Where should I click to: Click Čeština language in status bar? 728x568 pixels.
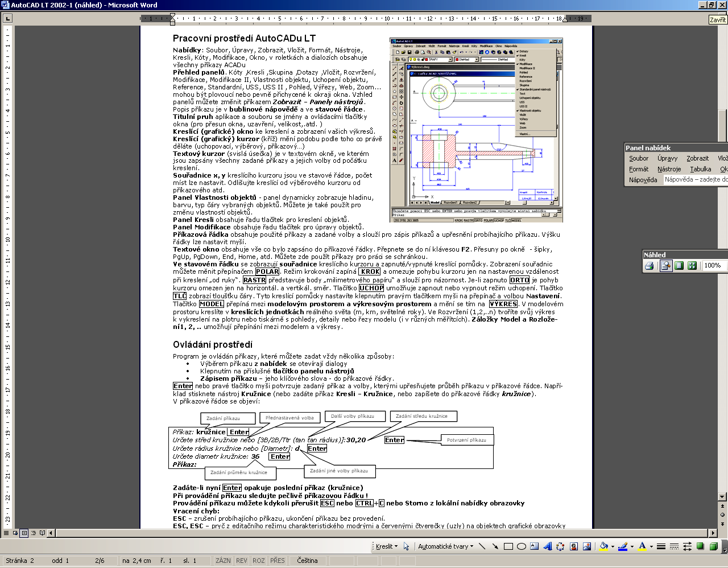308,561
